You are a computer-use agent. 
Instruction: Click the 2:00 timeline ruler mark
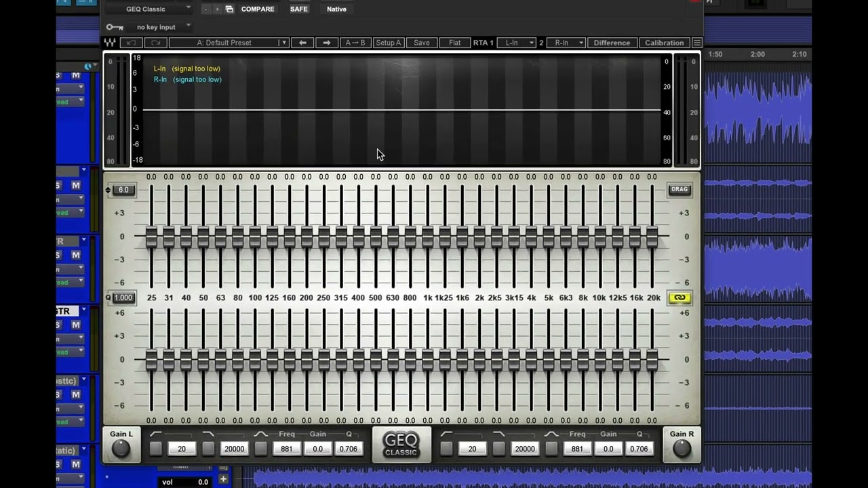coord(757,54)
